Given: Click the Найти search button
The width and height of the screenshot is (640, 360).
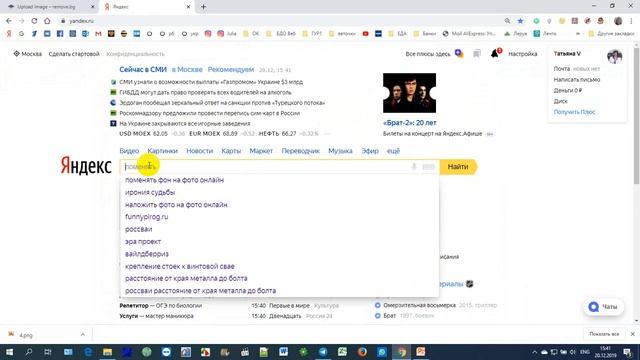Looking at the screenshot, I should point(458,167).
